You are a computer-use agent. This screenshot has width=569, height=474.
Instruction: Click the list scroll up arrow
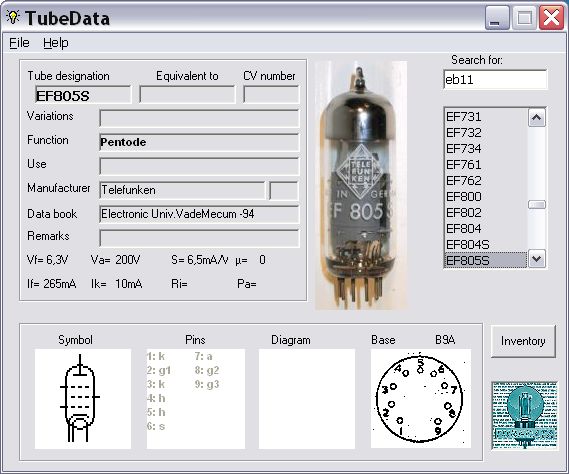pos(537,118)
